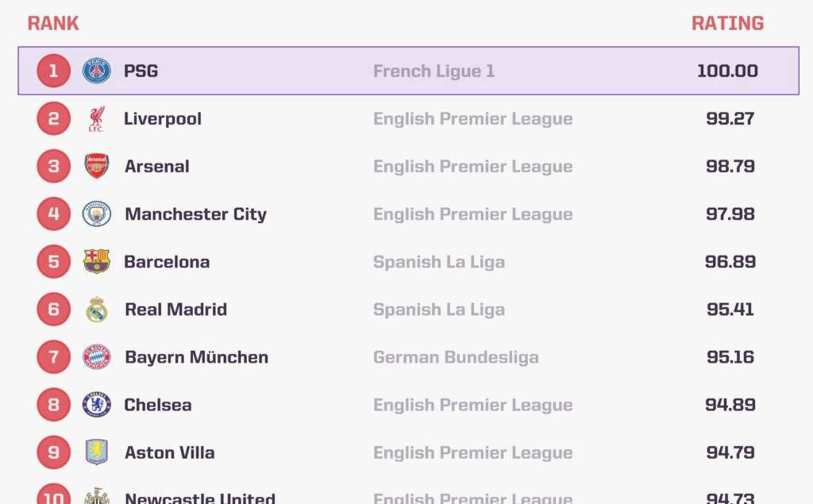
Task: Open the Liverpool team name
Action: (162, 119)
